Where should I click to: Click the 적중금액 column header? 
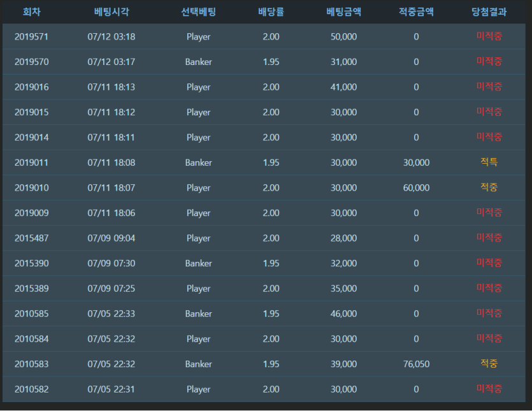(416, 12)
